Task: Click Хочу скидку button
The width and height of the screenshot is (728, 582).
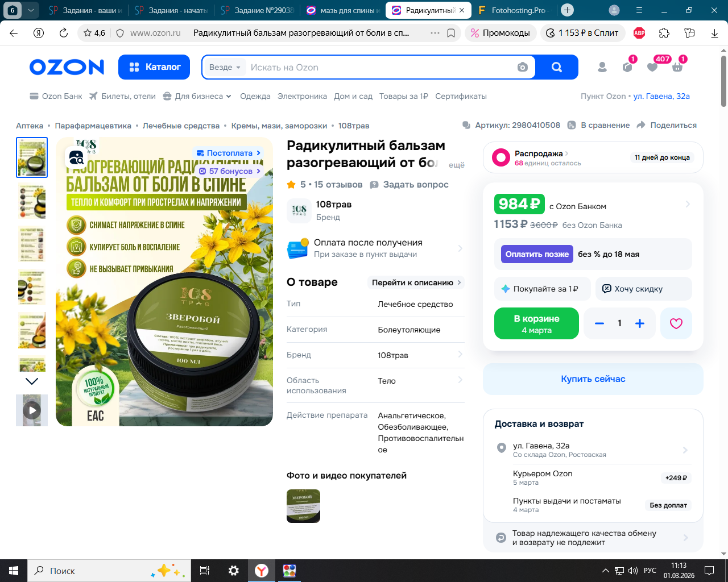Action: [x=644, y=289]
